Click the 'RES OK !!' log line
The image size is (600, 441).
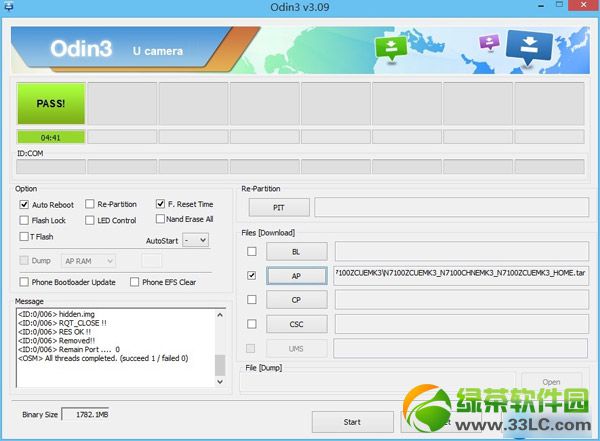(54, 332)
